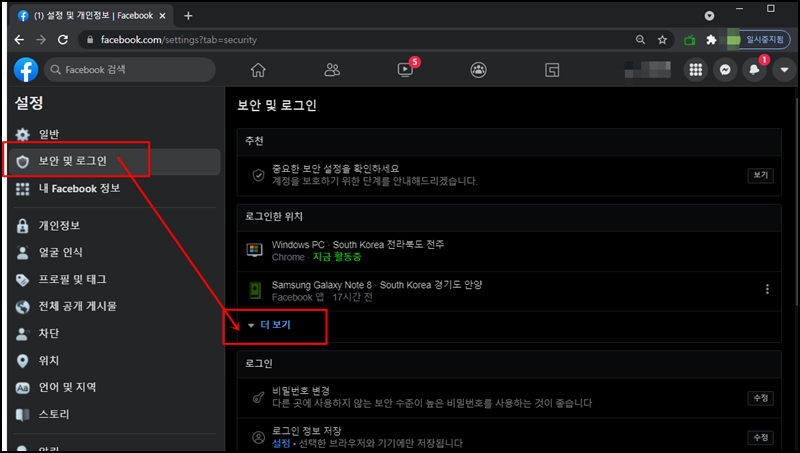This screenshot has width=800, height=453.
Task: Select the Samsung Galaxy Note 8 session row
Action: coord(509,291)
